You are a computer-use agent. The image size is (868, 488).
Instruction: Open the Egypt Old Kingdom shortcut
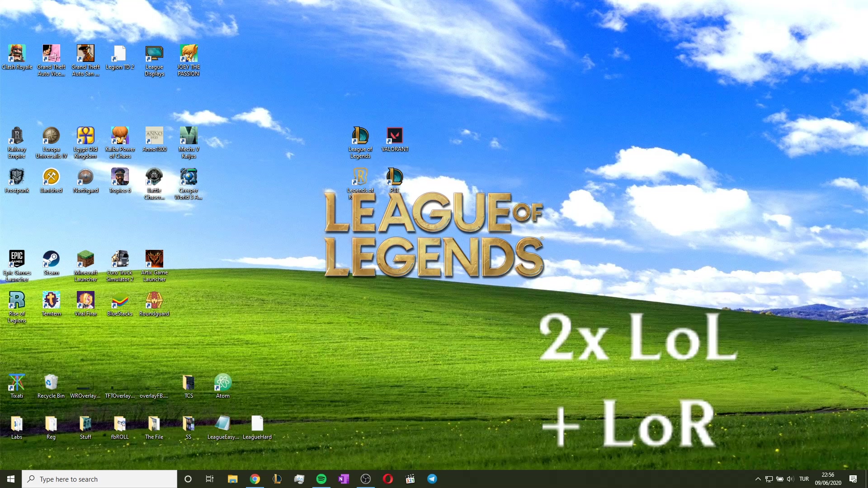click(85, 142)
